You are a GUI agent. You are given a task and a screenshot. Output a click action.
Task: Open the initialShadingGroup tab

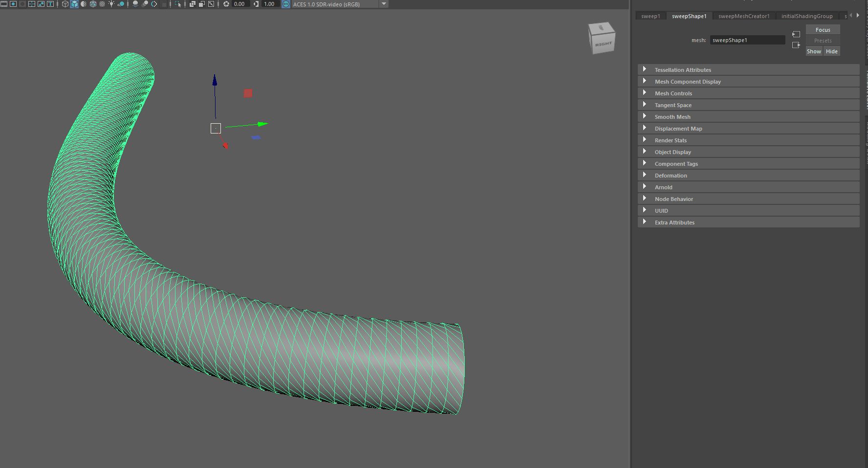(x=806, y=16)
